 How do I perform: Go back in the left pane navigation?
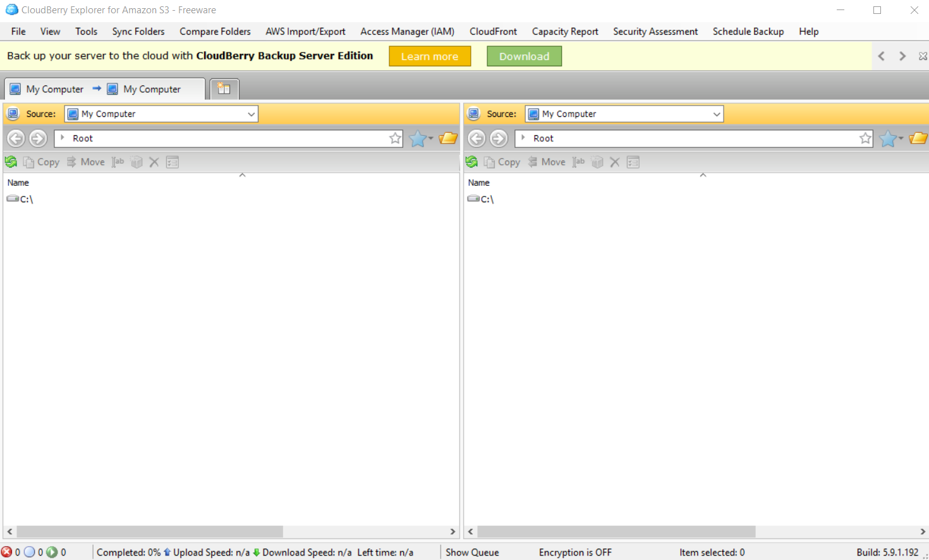coord(16,138)
